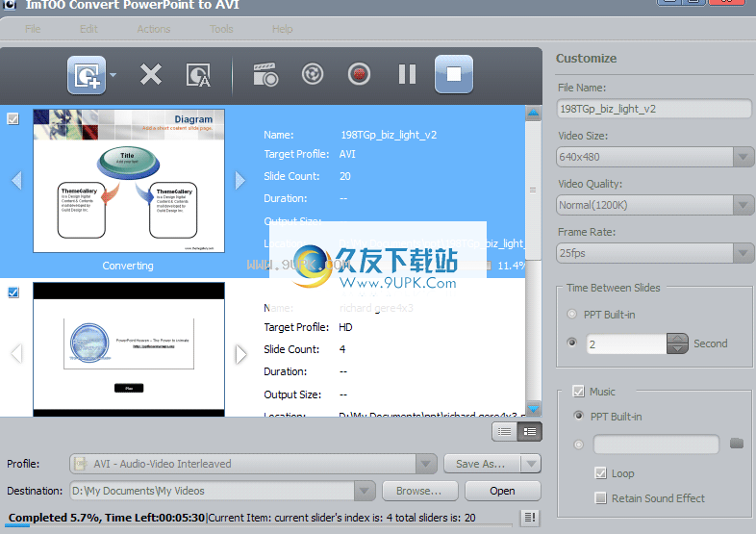
Task: Browse for music file folder icon
Action: (x=737, y=443)
